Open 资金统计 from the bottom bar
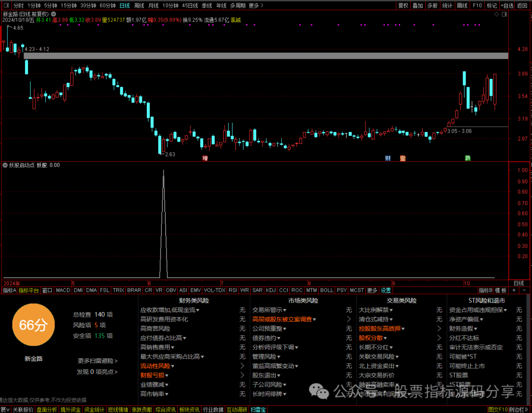 tap(94, 410)
